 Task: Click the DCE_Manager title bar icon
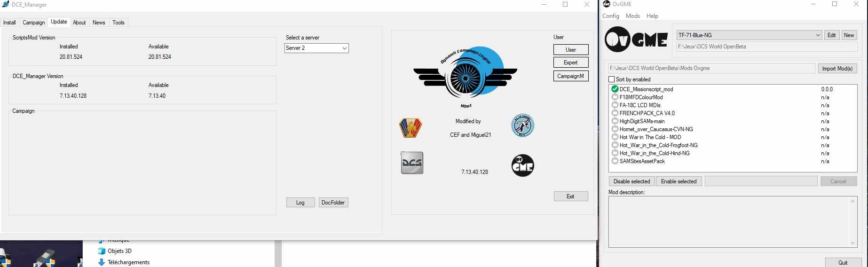[x=5, y=4]
